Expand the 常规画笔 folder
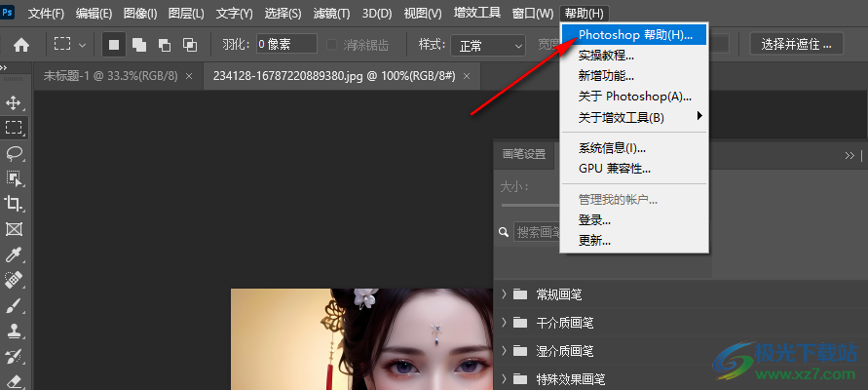 504,293
